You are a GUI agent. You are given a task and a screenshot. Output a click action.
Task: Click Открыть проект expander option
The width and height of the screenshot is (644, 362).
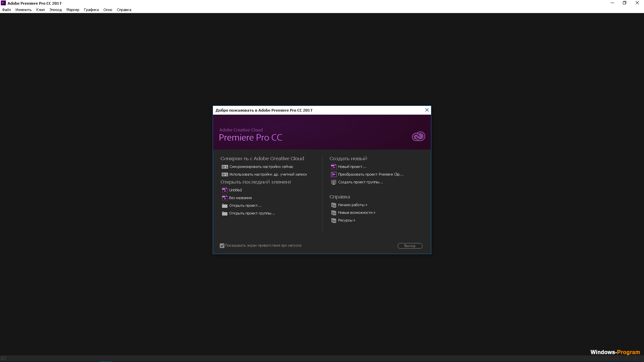[x=246, y=205]
